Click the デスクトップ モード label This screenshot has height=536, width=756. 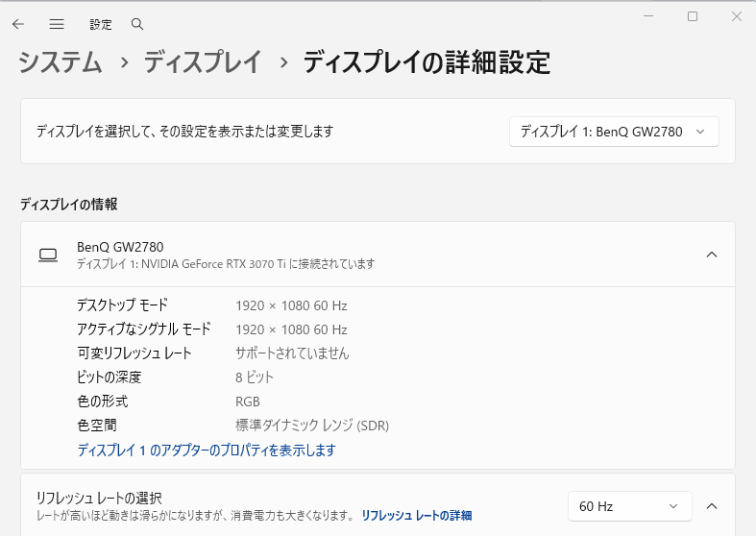(122, 305)
